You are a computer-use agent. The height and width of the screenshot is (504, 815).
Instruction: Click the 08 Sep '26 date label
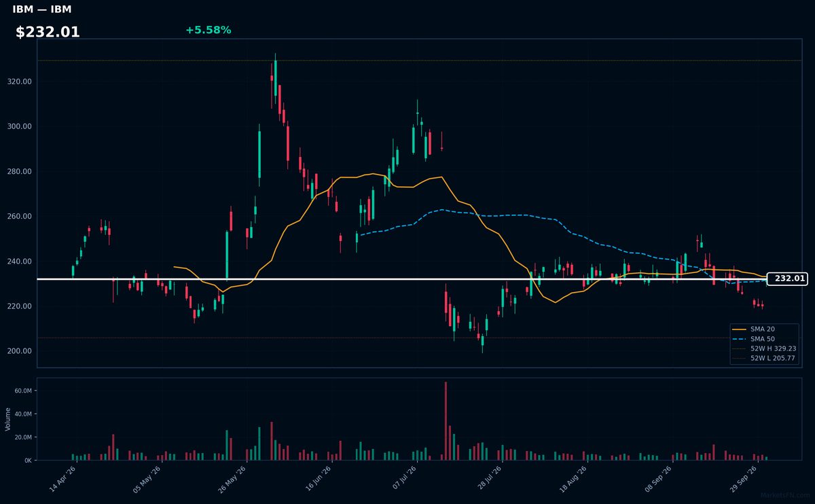(658, 480)
